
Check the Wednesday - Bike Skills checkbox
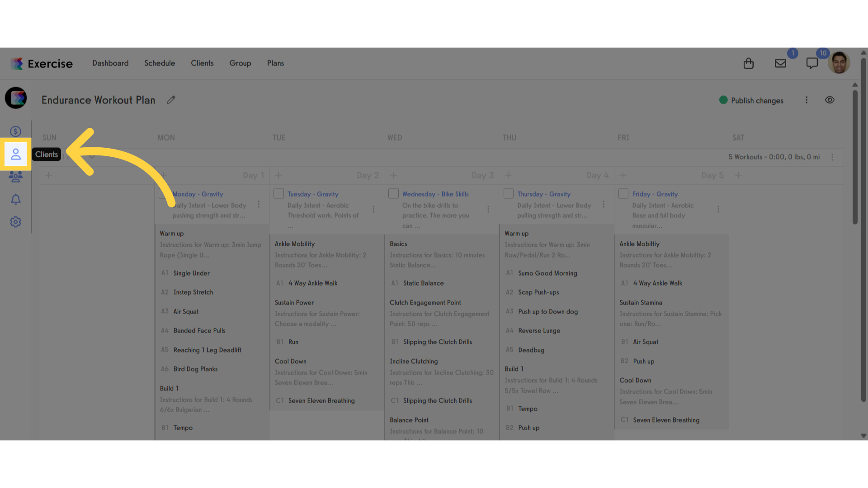click(394, 193)
